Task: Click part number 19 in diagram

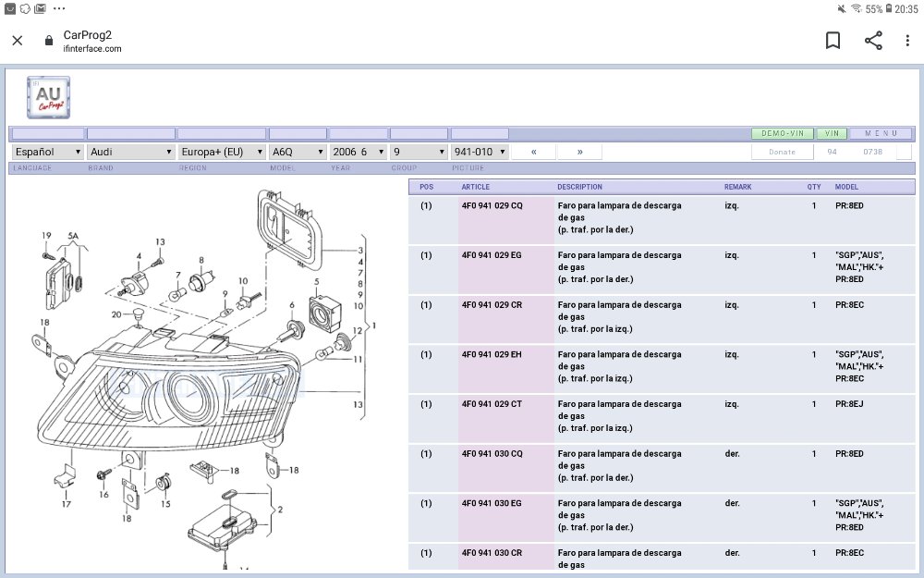Action: tap(46, 235)
